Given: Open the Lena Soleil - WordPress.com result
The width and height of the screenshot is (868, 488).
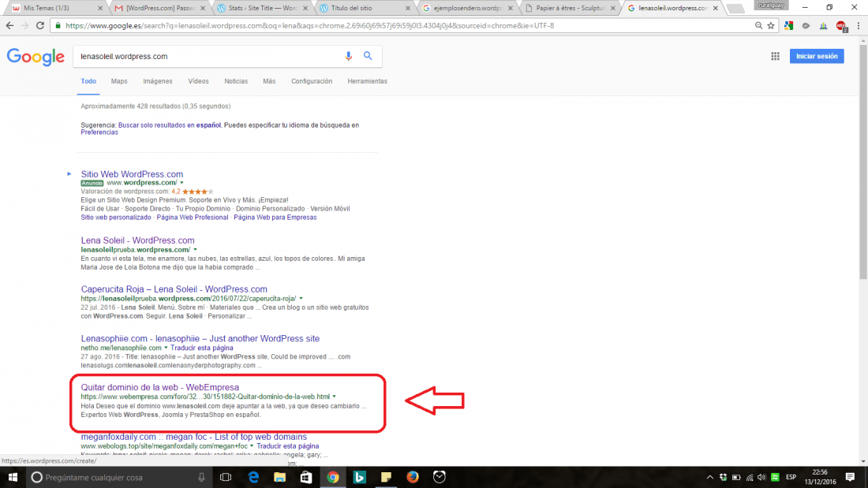Looking at the screenshot, I should [x=138, y=240].
